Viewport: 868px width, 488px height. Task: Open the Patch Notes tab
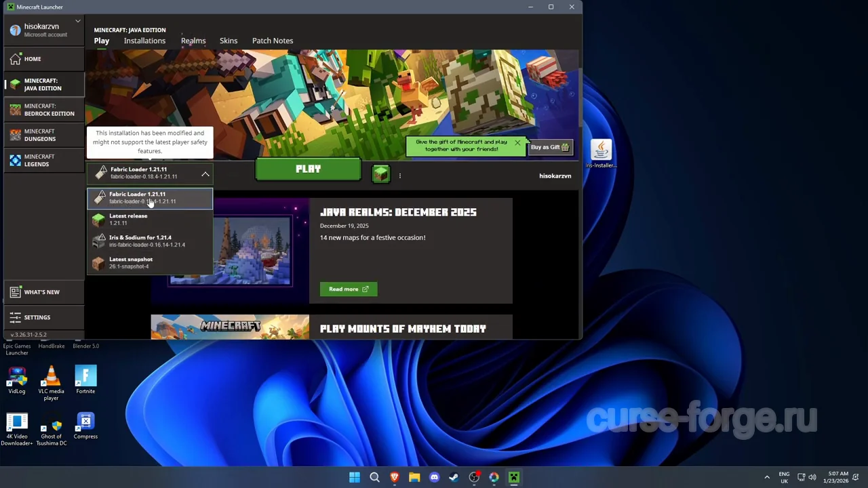click(x=273, y=41)
